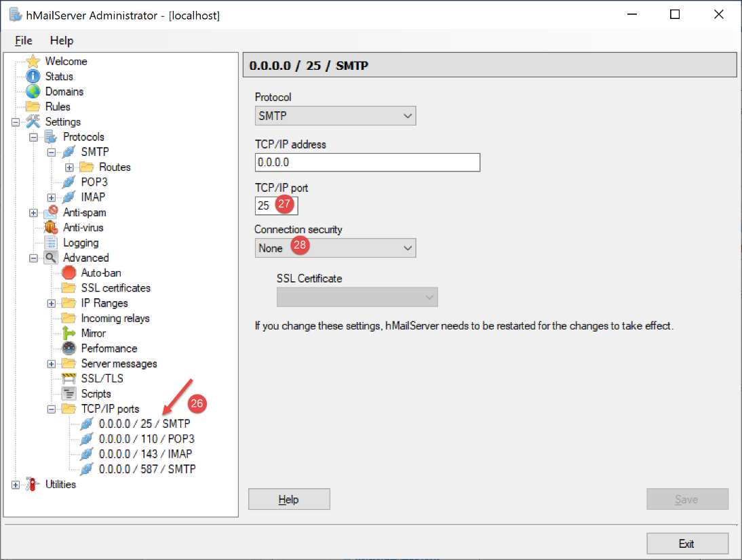Viewport: 742px width, 560px height.
Task: Open the Protocol dropdown
Action: [335, 116]
